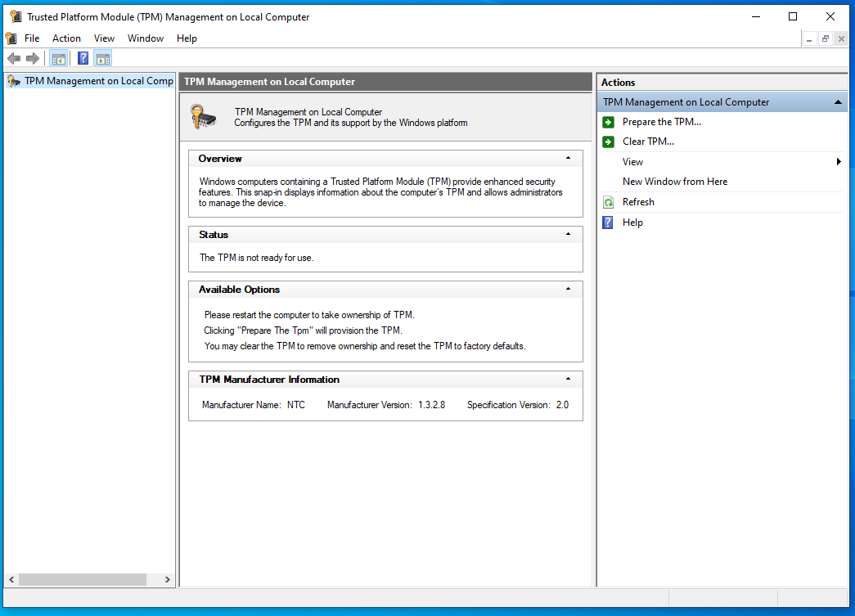Toggle Show/Hide Action Pane toolbar icon
This screenshot has width=855, height=616.
(x=102, y=58)
